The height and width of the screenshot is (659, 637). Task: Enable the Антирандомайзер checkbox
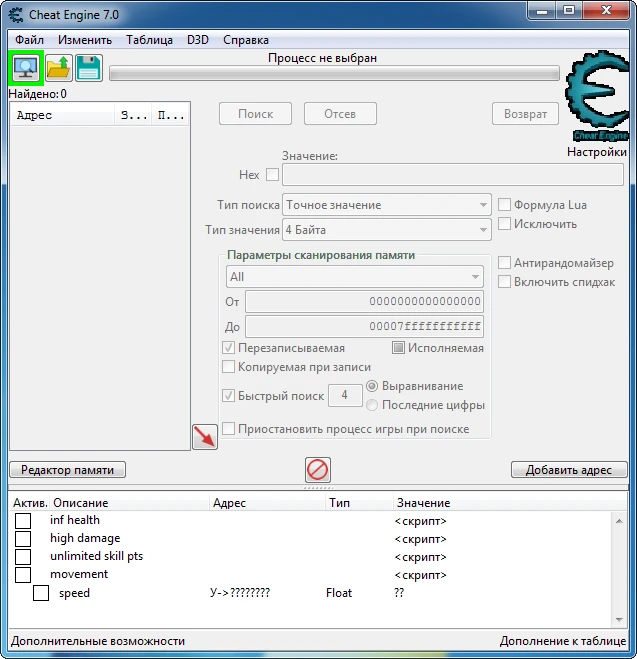504,263
